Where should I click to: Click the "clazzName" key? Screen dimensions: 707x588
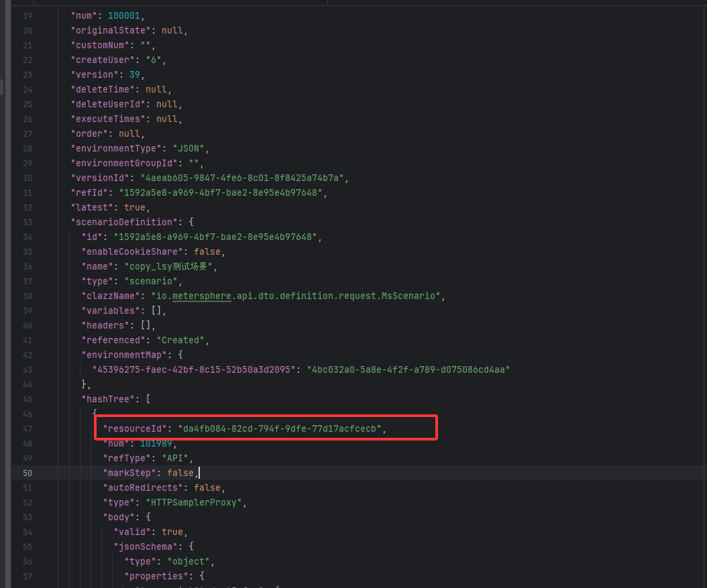[x=111, y=296]
